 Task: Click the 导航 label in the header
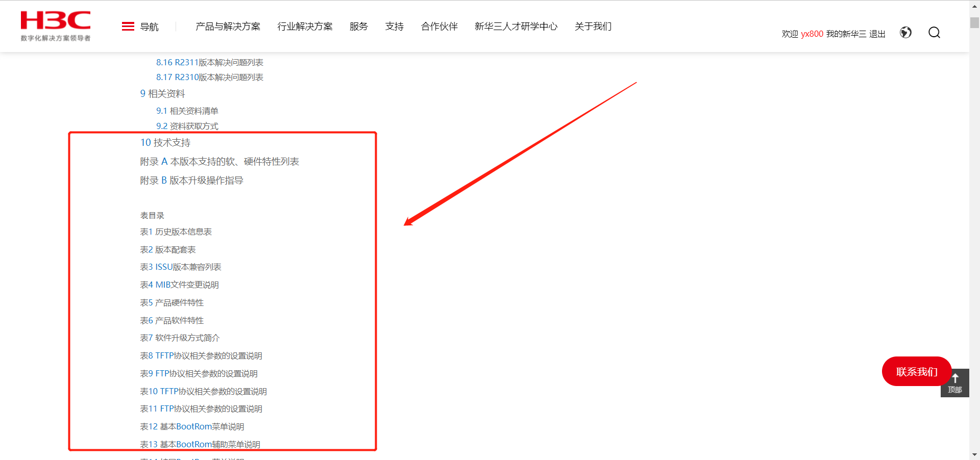point(150,27)
